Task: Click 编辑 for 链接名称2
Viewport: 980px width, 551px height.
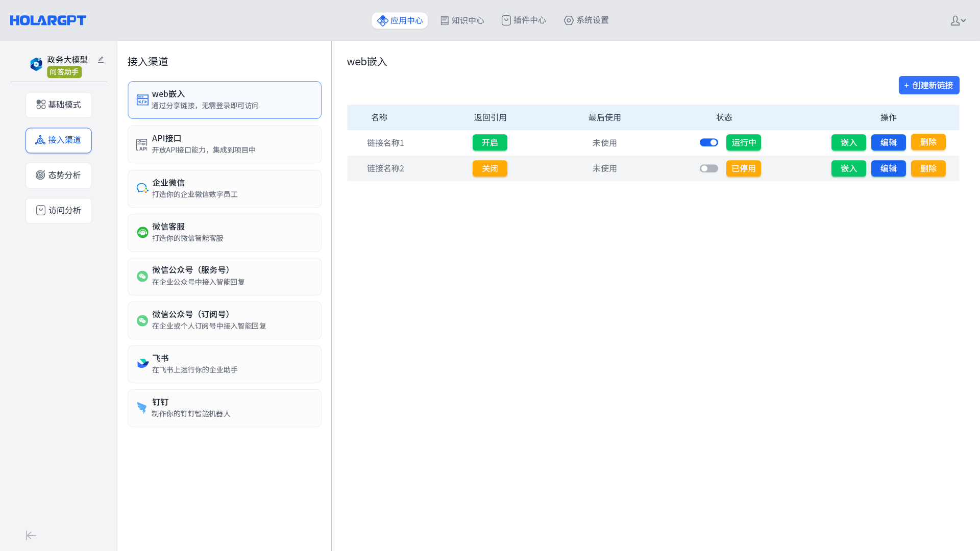Action: [x=889, y=168]
